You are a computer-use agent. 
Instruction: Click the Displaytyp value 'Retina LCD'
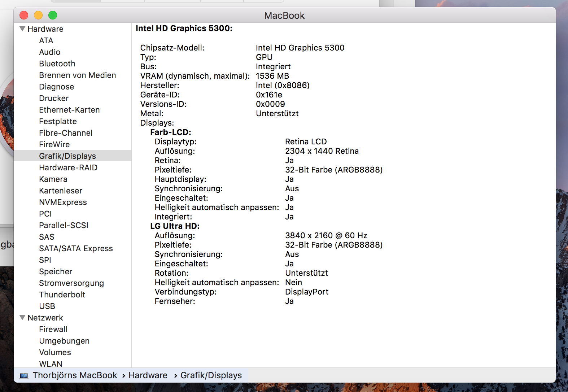point(306,141)
